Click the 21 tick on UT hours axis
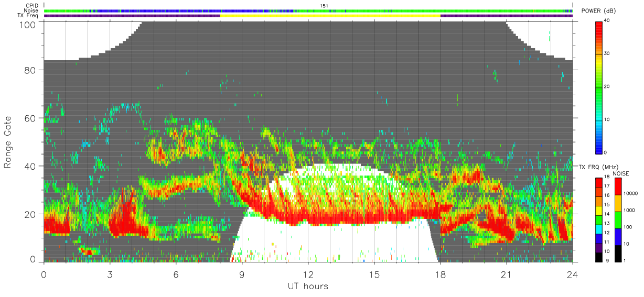Screen dimensions: 644x297 (507, 274)
